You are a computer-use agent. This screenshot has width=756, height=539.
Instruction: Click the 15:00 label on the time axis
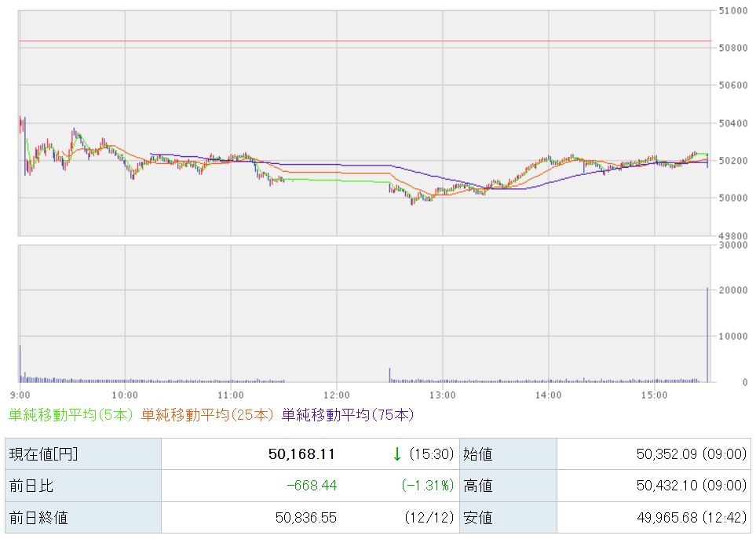(x=654, y=394)
